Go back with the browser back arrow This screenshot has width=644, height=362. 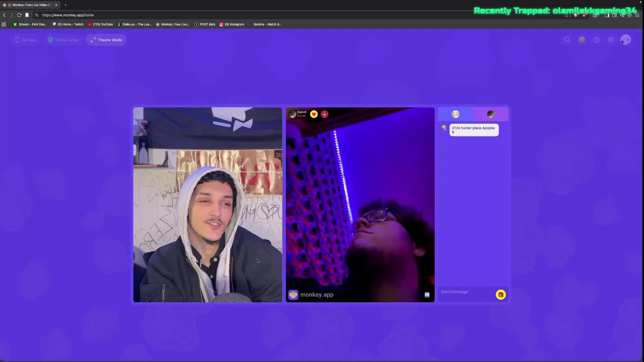click(4, 15)
